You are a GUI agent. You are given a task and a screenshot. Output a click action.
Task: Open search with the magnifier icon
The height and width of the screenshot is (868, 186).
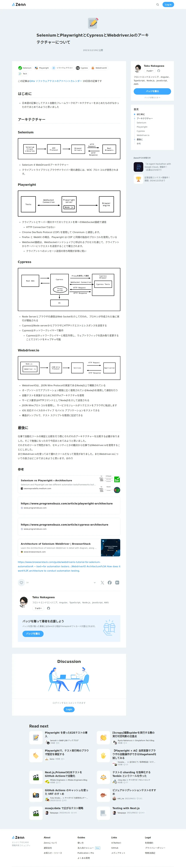pos(157,4)
